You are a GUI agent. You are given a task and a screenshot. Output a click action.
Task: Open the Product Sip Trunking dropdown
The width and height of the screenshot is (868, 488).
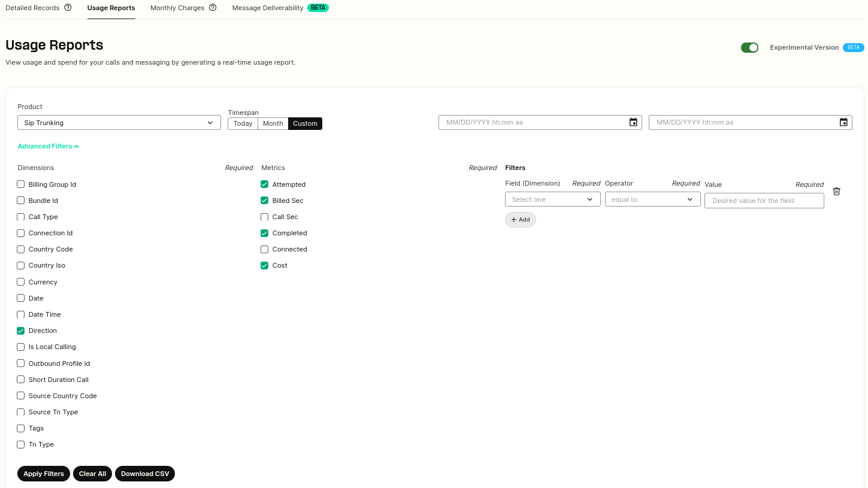(119, 123)
